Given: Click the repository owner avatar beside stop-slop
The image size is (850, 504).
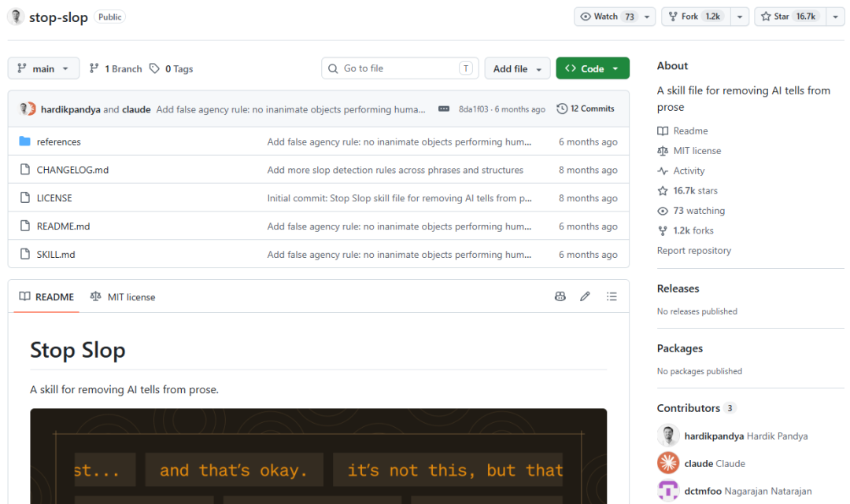Looking at the screenshot, I should click(16, 17).
